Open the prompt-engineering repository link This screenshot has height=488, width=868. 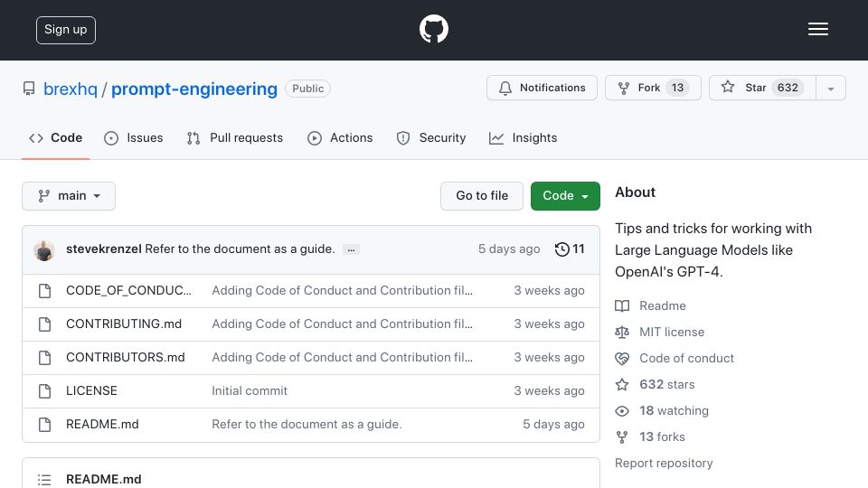[x=194, y=89]
